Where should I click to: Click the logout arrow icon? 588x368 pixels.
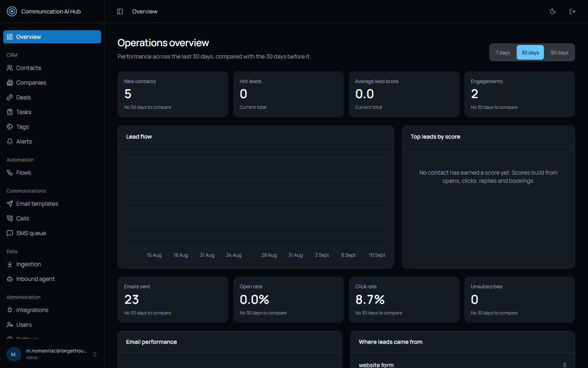(x=572, y=11)
